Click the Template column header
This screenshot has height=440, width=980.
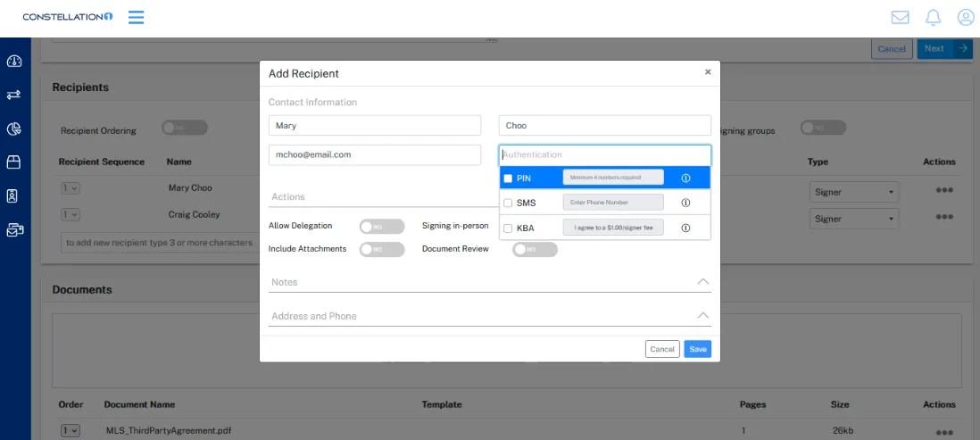point(442,404)
